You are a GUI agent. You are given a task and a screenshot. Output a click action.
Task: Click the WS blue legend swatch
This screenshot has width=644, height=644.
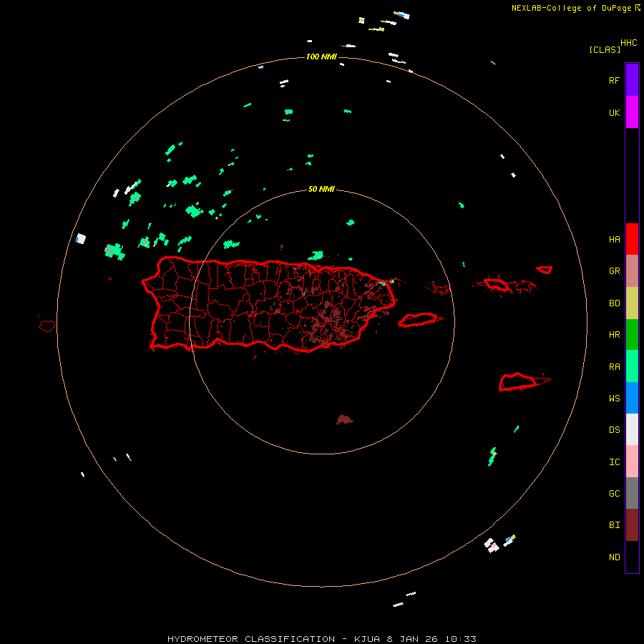point(632,398)
